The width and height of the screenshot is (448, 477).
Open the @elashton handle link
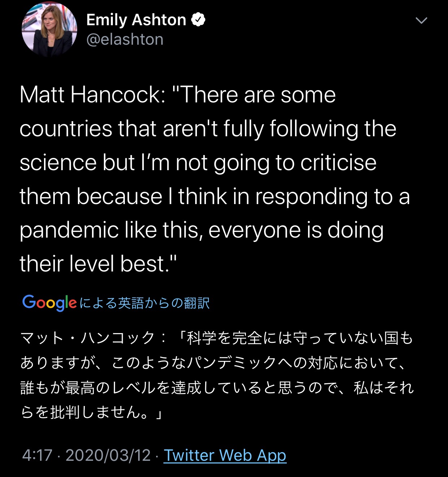pos(125,39)
